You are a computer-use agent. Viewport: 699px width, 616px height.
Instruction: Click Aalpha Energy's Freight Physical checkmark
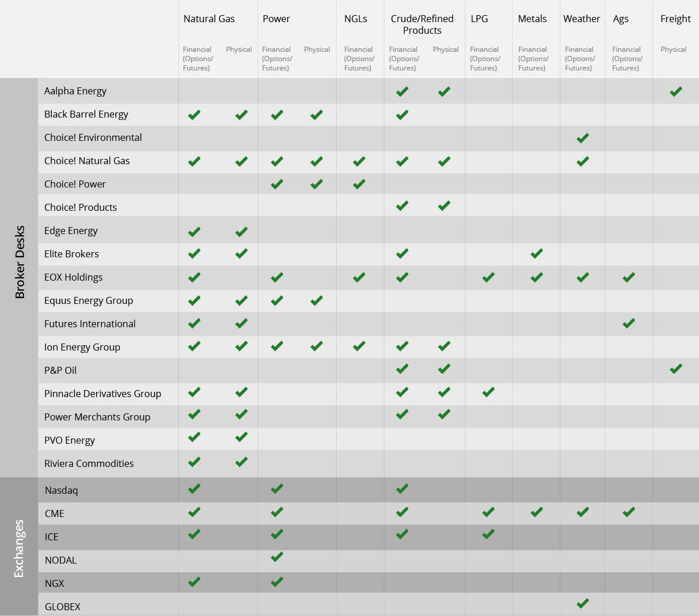coord(676,91)
